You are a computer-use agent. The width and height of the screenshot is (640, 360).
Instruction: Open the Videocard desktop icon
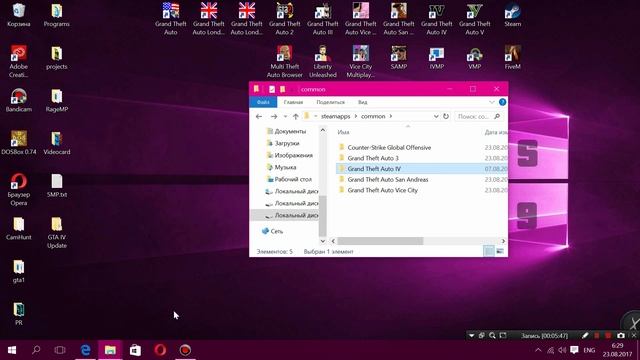click(56, 143)
